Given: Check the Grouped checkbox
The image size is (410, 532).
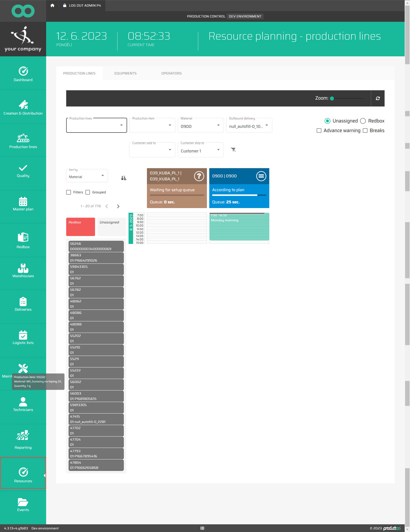Looking at the screenshot, I should 88,192.
